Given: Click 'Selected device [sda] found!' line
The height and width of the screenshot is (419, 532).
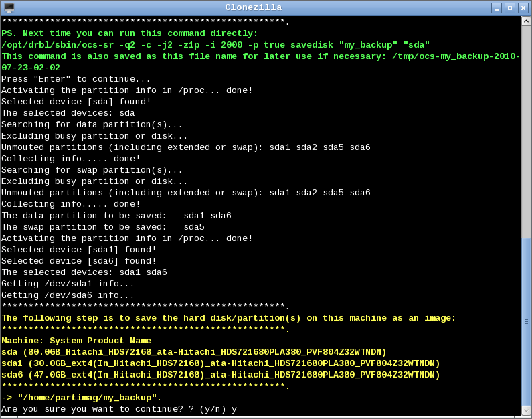Looking at the screenshot, I should click(x=76, y=102).
